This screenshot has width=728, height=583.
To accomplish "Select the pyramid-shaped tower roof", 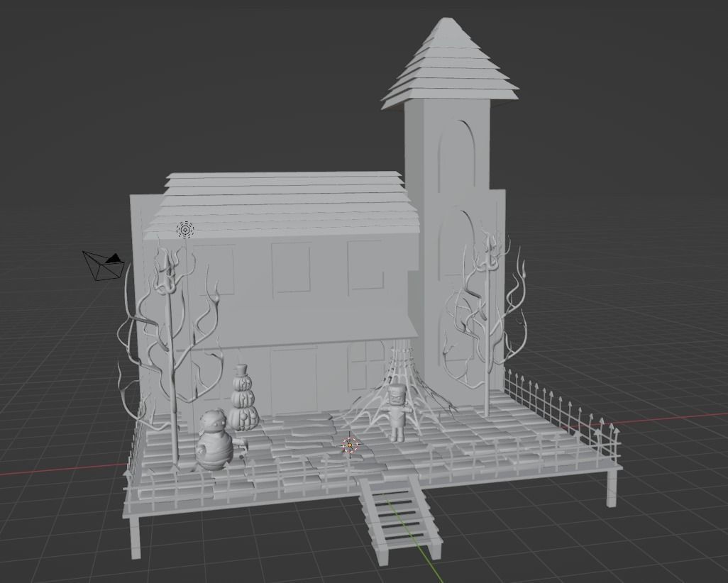I will 449,64.
